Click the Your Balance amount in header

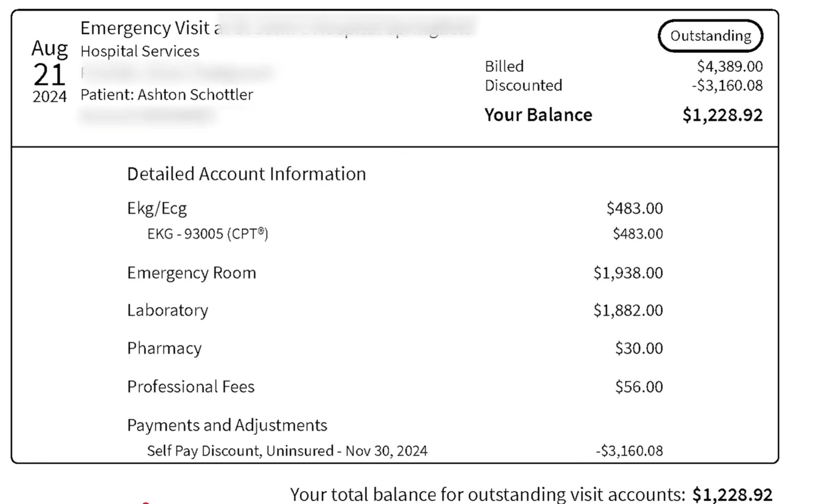pos(723,115)
